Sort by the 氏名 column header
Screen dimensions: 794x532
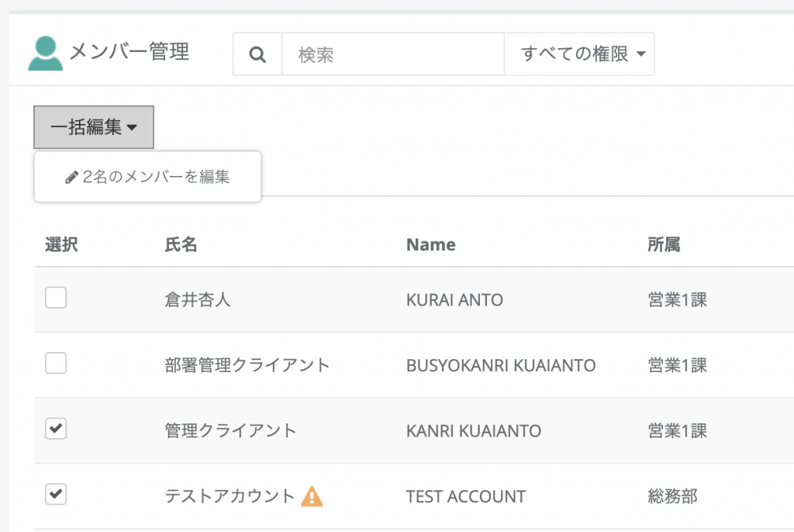pos(181,245)
